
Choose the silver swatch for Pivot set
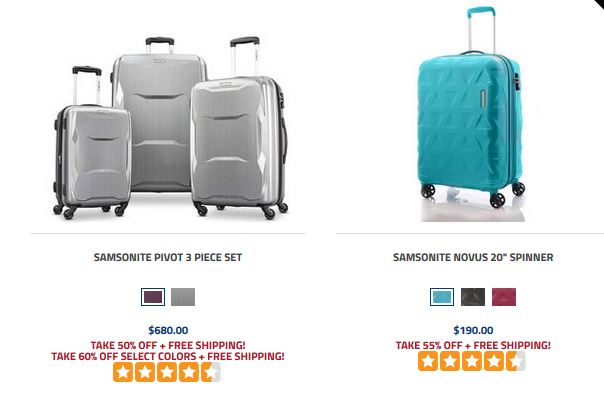[x=183, y=297]
